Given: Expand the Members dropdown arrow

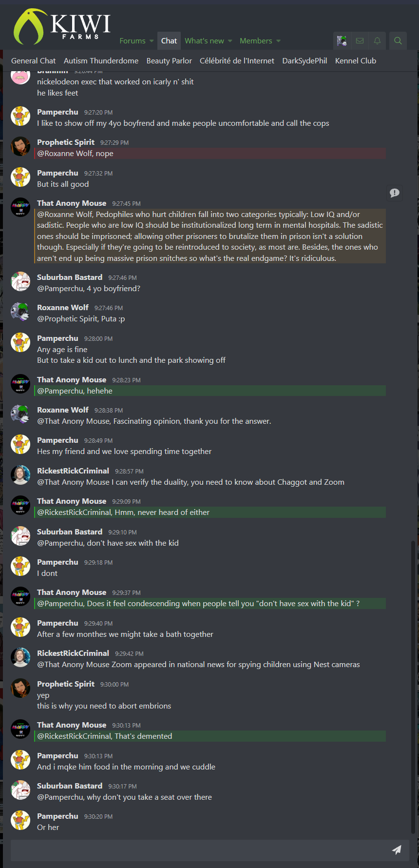Looking at the screenshot, I should [x=278, y=41].
